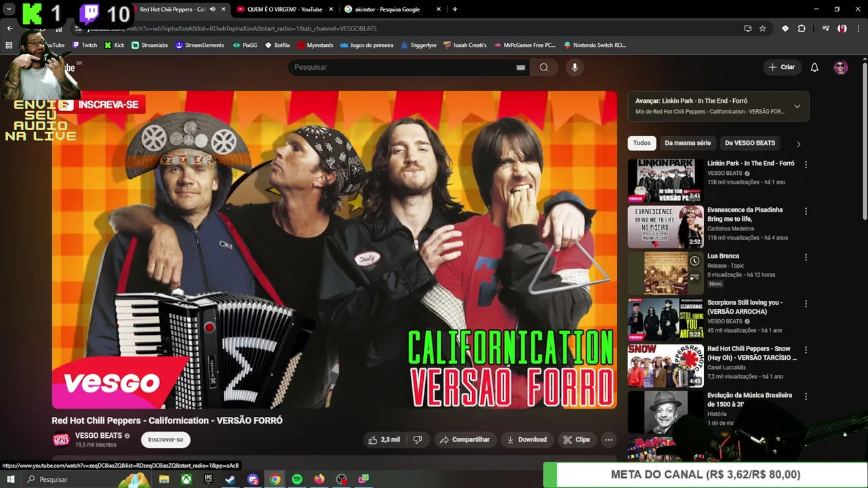Expand the Avançar mix playlist chevron

click(797, 106)
